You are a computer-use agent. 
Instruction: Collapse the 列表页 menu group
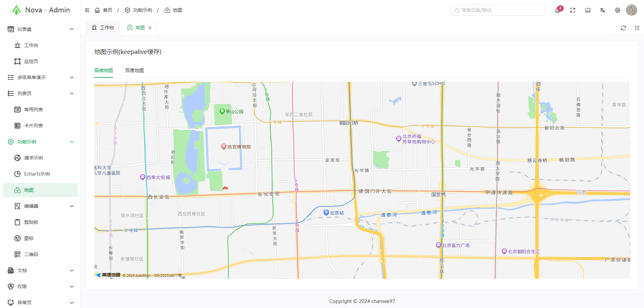coord(40,94)
